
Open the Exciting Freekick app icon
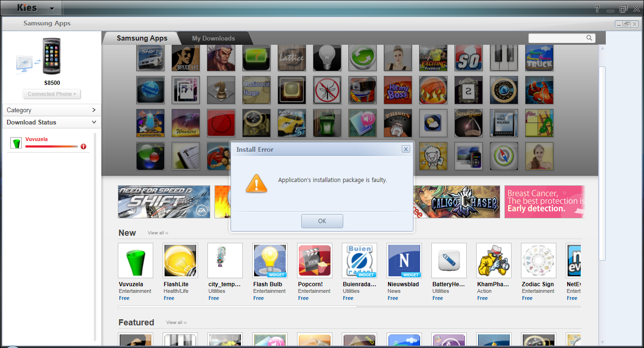433,57
